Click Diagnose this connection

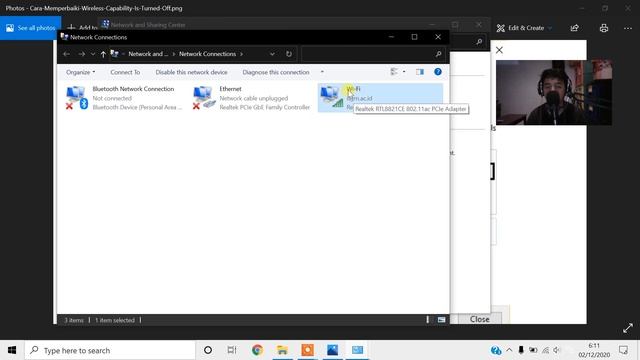click(276, 72)
